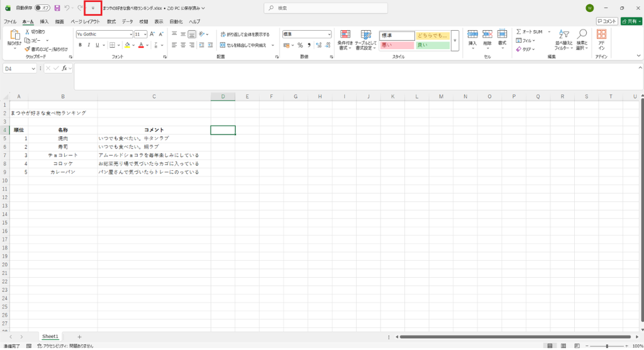This screenshot has height=350, width=644.
Task: Apply percent style to the cell
Action: [300, 45]
